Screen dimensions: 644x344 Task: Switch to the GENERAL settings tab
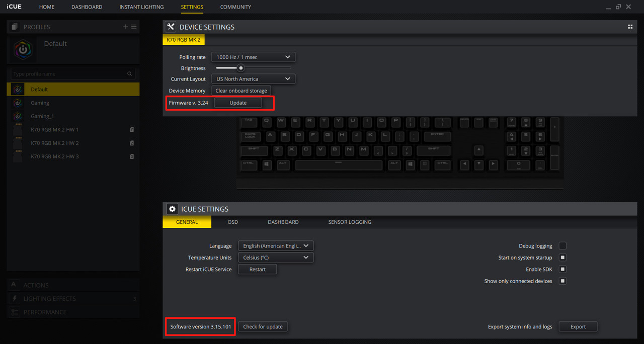(187, 222)
